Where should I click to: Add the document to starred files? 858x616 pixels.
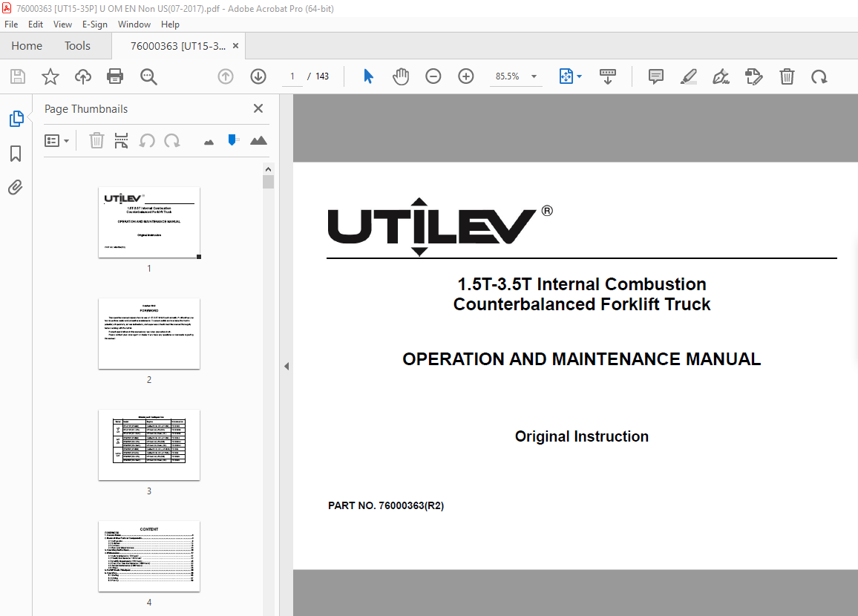tap(50, 76)
